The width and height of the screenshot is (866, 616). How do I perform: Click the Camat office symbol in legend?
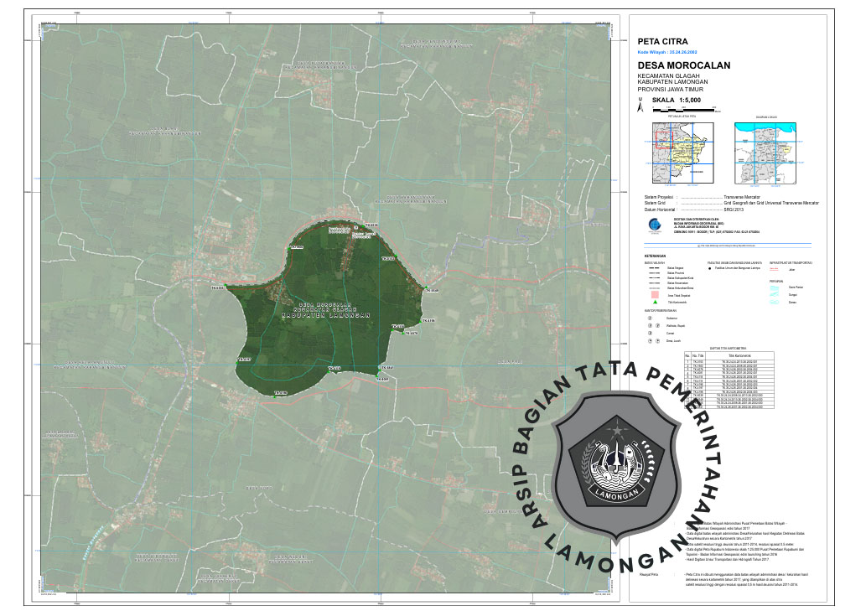(649, 333)
